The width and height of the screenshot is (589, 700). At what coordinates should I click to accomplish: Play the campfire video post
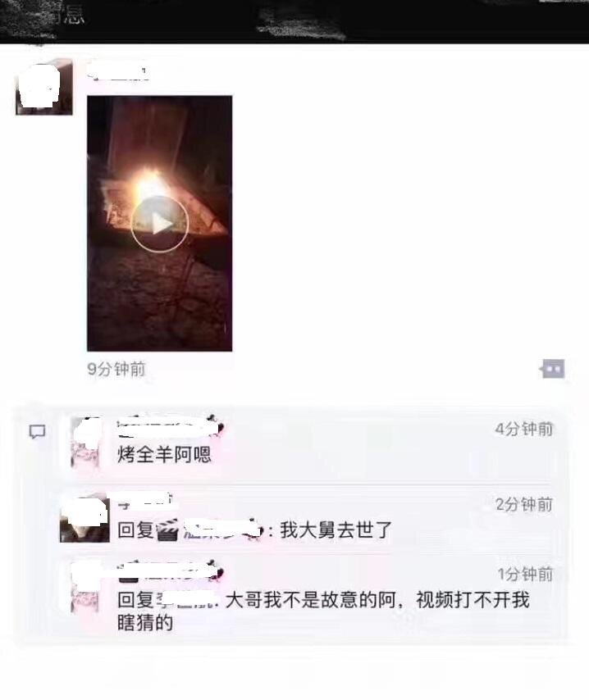pos(159,224)
